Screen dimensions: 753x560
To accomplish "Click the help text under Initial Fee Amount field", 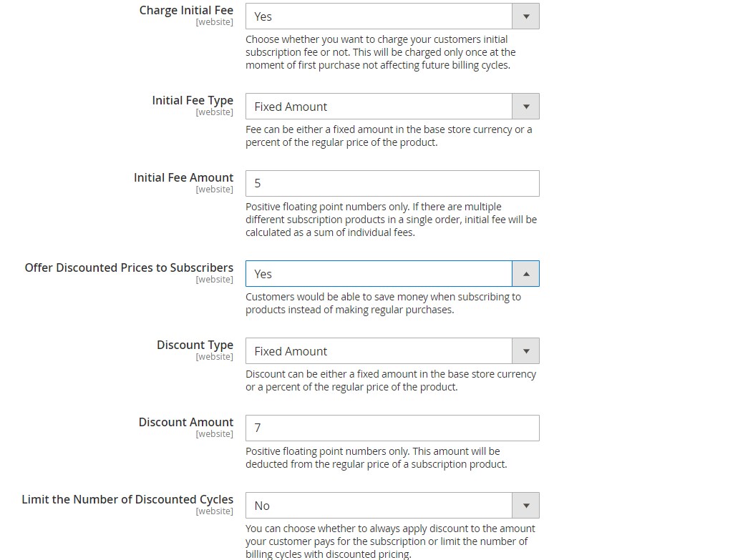I will tap(391, 220).
